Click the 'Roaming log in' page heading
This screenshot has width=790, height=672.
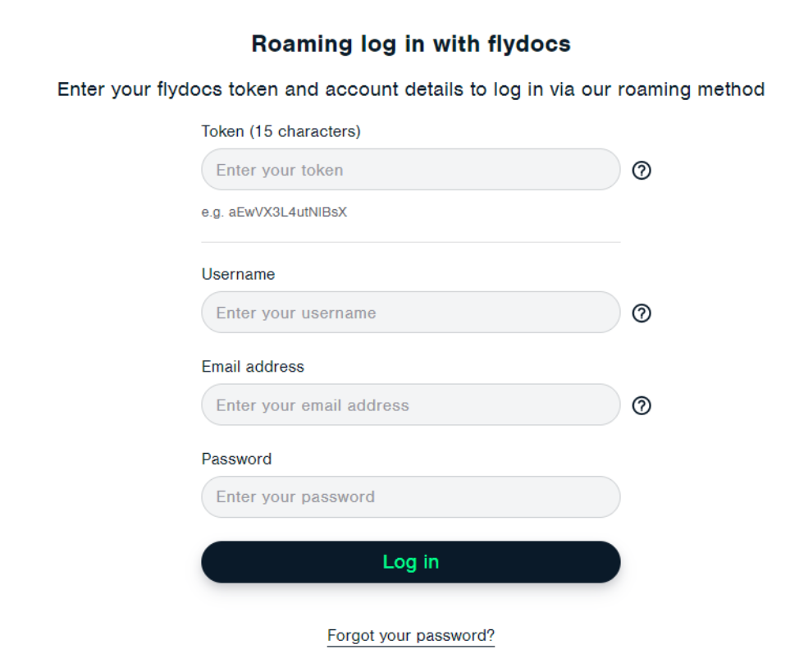point(410,43)
